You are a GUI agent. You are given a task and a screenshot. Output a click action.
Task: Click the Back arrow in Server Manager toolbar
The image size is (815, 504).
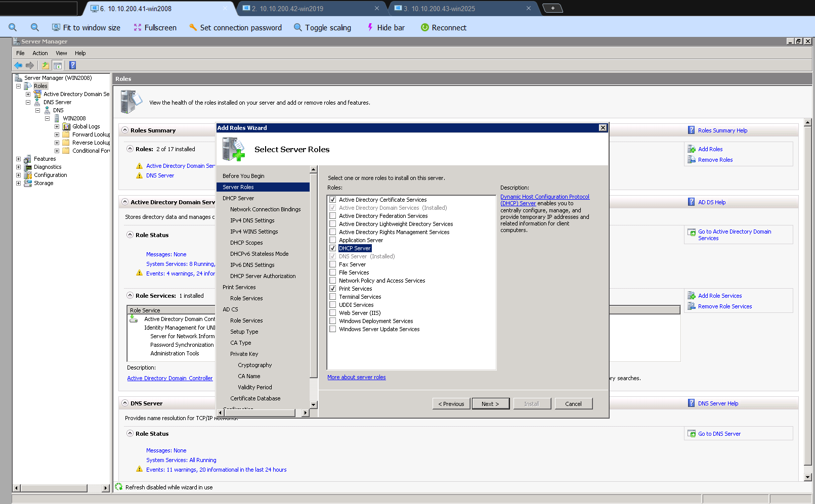click(18, 65)
